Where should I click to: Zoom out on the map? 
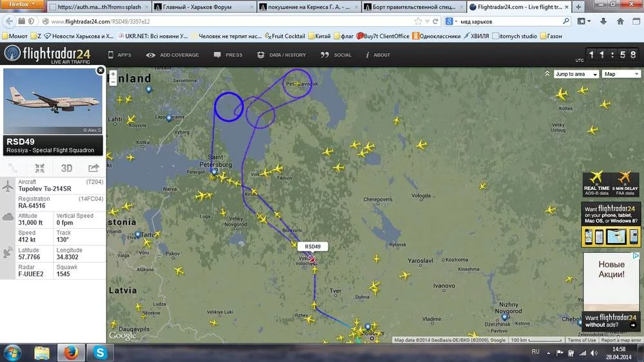point(113,82)
